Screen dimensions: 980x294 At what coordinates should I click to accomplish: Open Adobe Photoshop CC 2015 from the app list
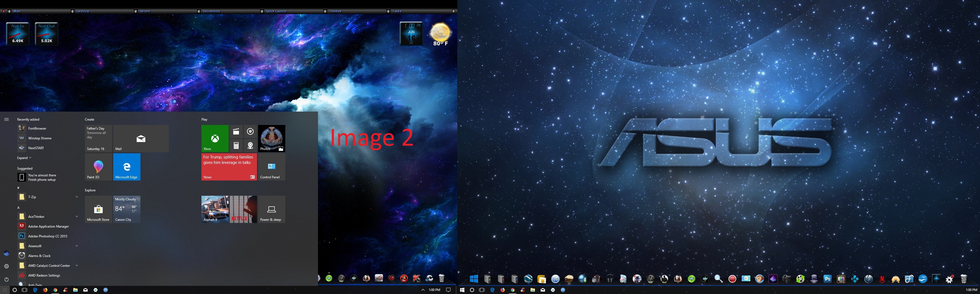[x=48, y=236]
